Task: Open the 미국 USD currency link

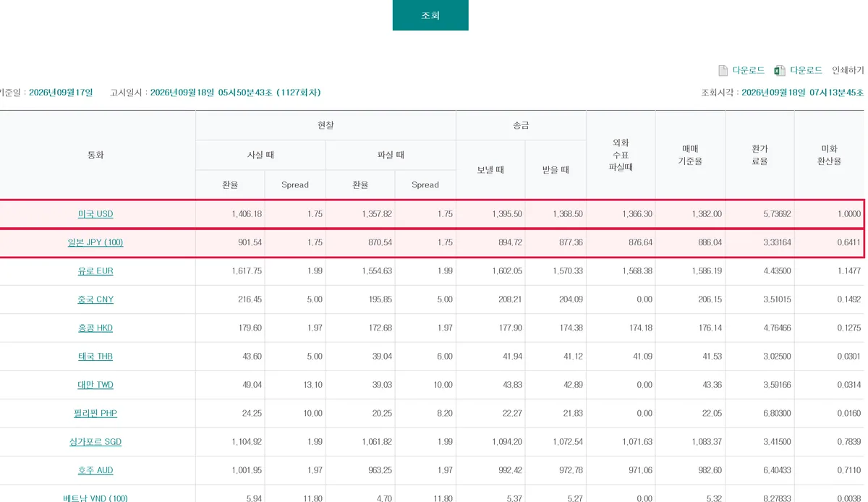Action: (x=95, y=214)
